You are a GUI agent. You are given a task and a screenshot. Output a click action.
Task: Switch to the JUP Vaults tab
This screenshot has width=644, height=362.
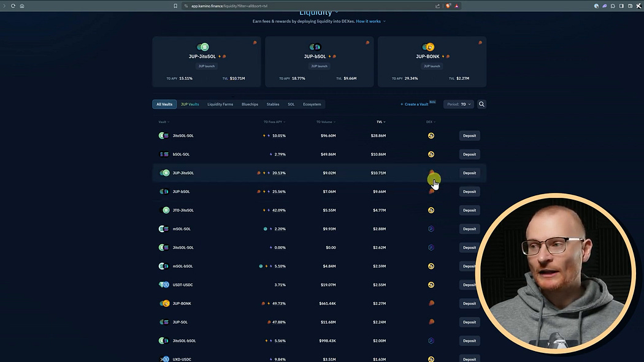coord(190,104)
